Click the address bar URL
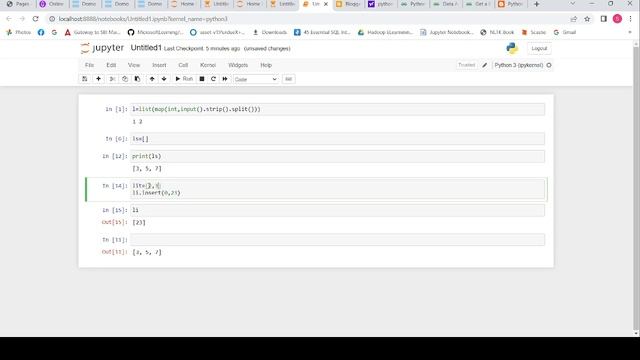 pos(143,19)
